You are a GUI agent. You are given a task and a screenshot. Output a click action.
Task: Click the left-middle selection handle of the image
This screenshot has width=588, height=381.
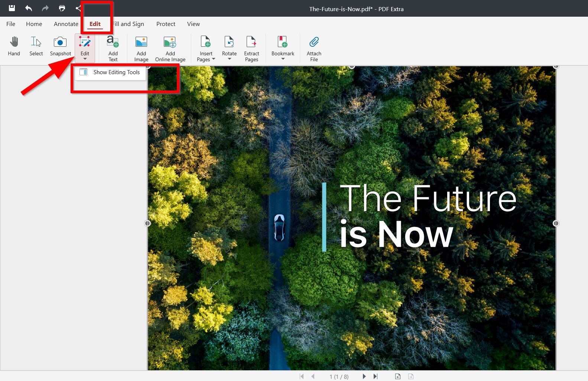[147, 223]
